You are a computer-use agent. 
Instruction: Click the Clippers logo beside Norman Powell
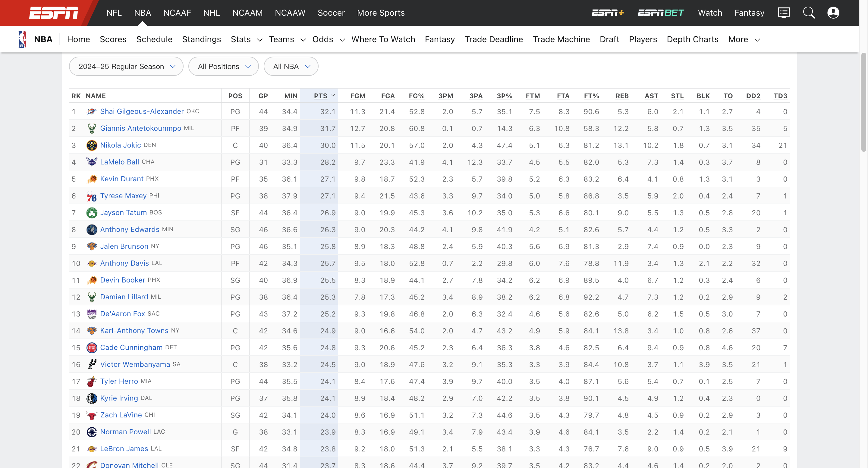coord(92,432)
